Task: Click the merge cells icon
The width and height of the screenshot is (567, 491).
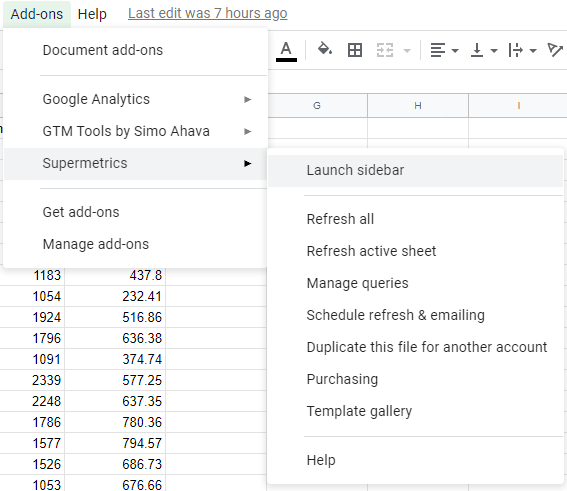Action: tap(385, 50)
